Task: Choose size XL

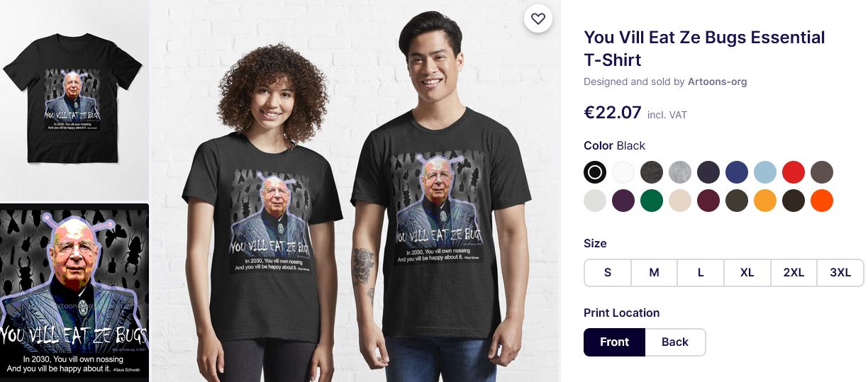Action: 747,273
